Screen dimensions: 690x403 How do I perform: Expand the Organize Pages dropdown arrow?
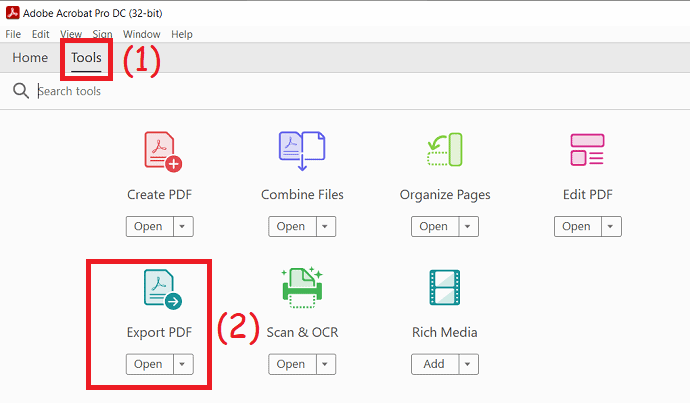(x=468, y=227)
